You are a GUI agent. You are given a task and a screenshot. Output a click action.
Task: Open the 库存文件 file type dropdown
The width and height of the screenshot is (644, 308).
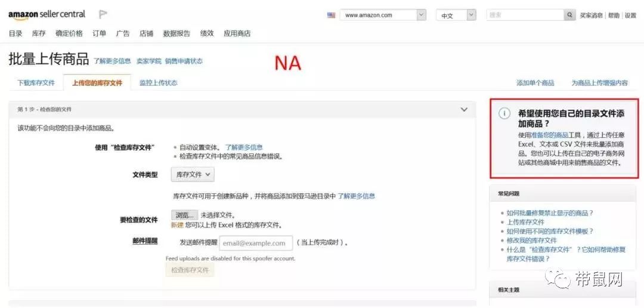(x=193, y=175)
